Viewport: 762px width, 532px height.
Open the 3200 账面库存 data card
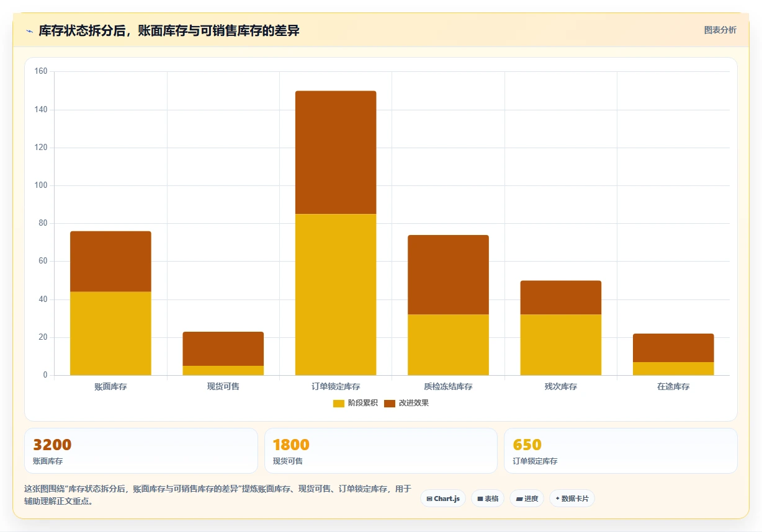click(x=141, y=451)
